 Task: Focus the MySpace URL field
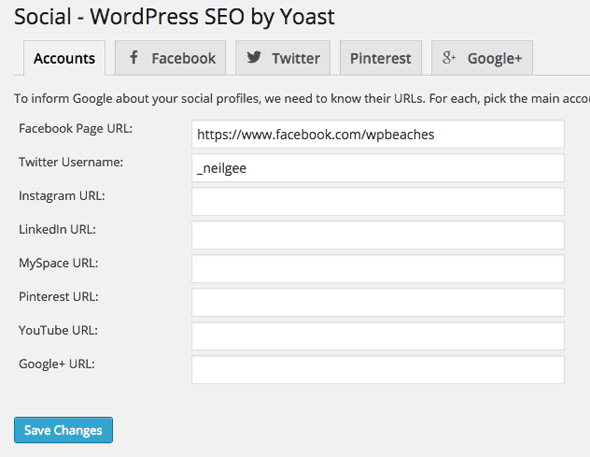(378, 269)
